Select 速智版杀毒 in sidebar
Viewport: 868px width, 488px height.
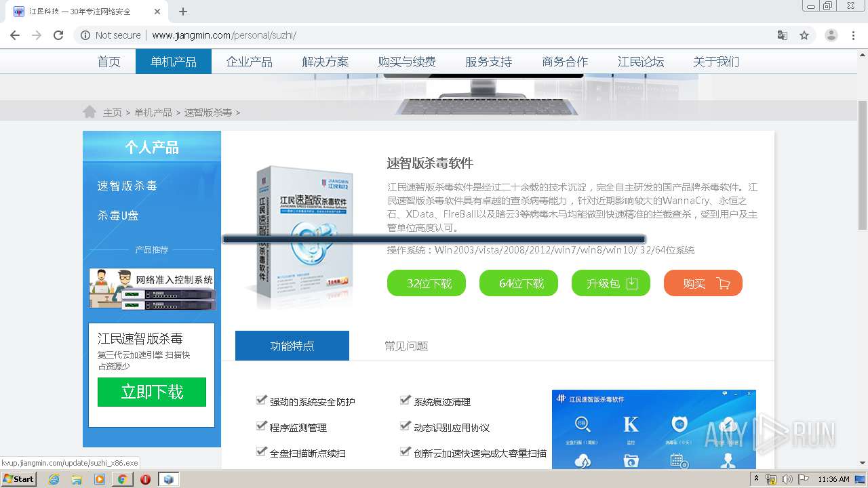coord(127,186)
